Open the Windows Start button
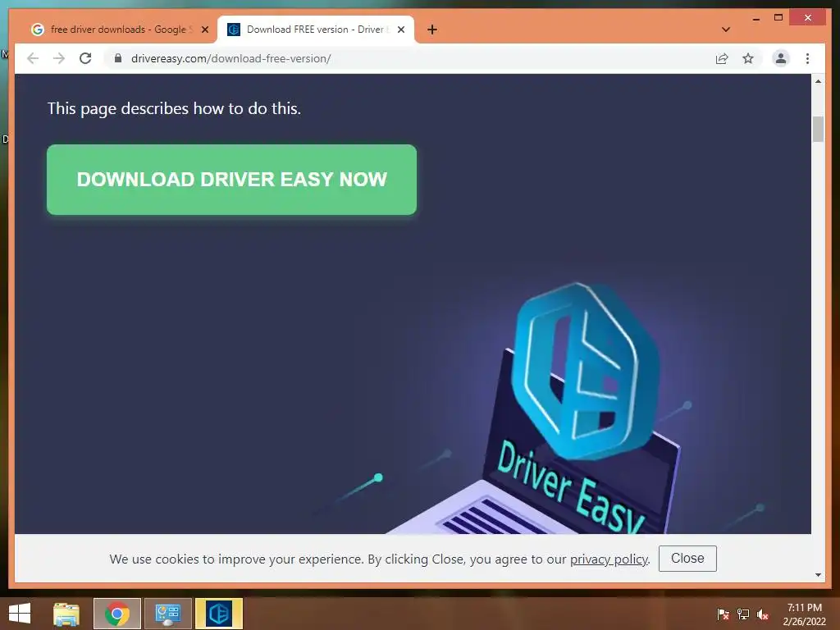The width and height of the screenshot is (840, 630). 20,614
